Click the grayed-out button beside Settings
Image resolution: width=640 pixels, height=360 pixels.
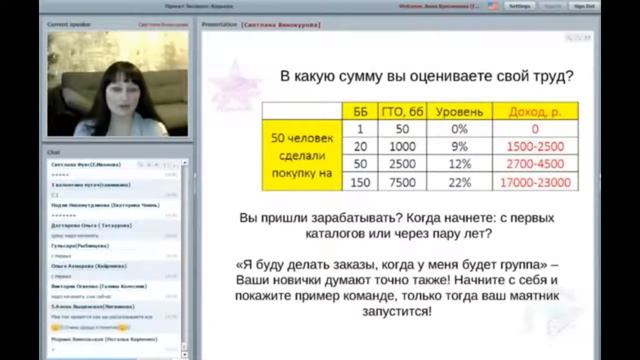pyautogui.click(x=552, y=6)
